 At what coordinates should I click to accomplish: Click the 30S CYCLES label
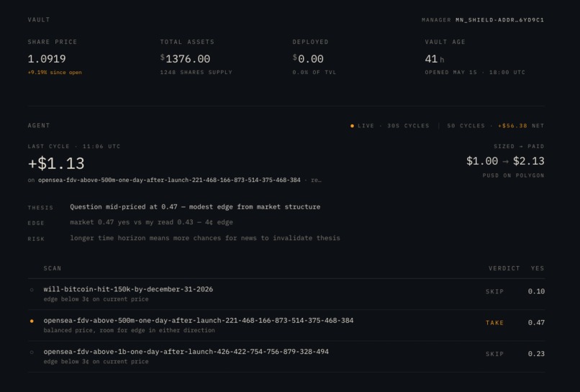[408, 126]
